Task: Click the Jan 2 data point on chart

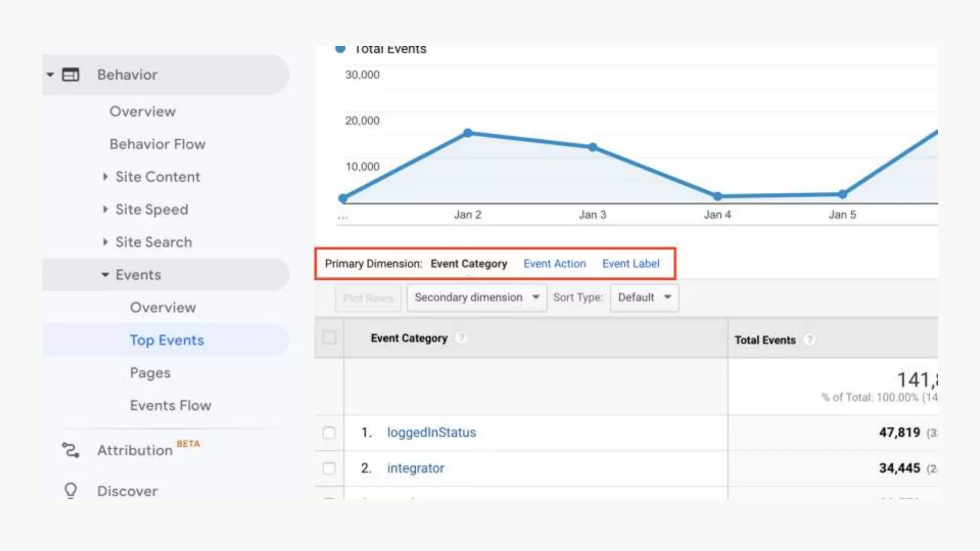Action: point(468,133)
